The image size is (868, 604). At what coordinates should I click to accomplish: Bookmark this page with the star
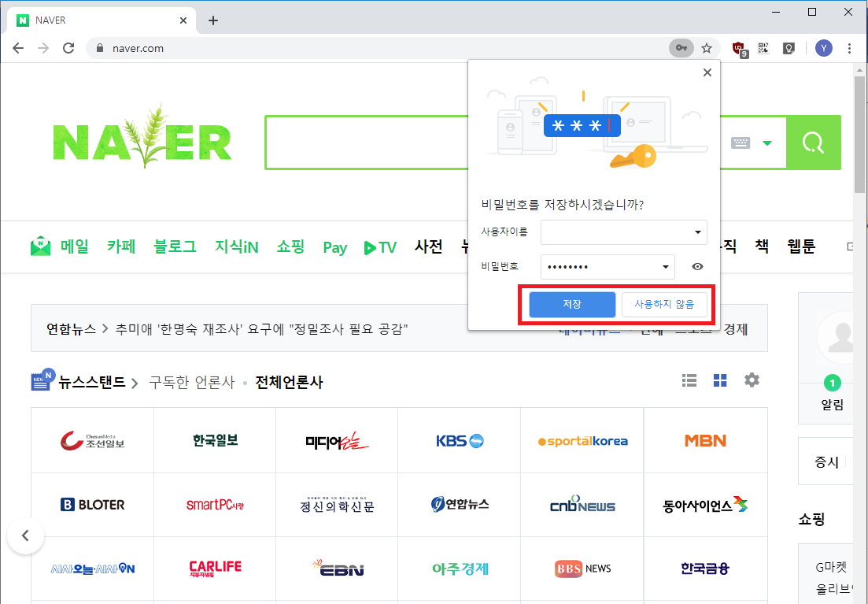(707, 48)
